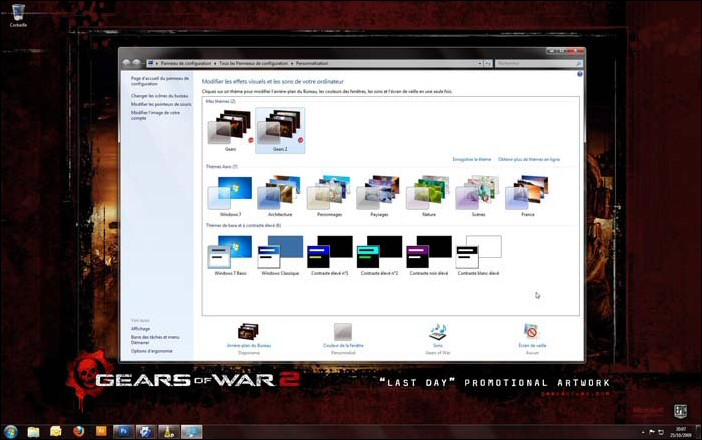The height and width of the screenshot is (440, 702).
Task: Click Tous les Panneaux de configuration breadcrumb
Action: click(x=253, y=64)
